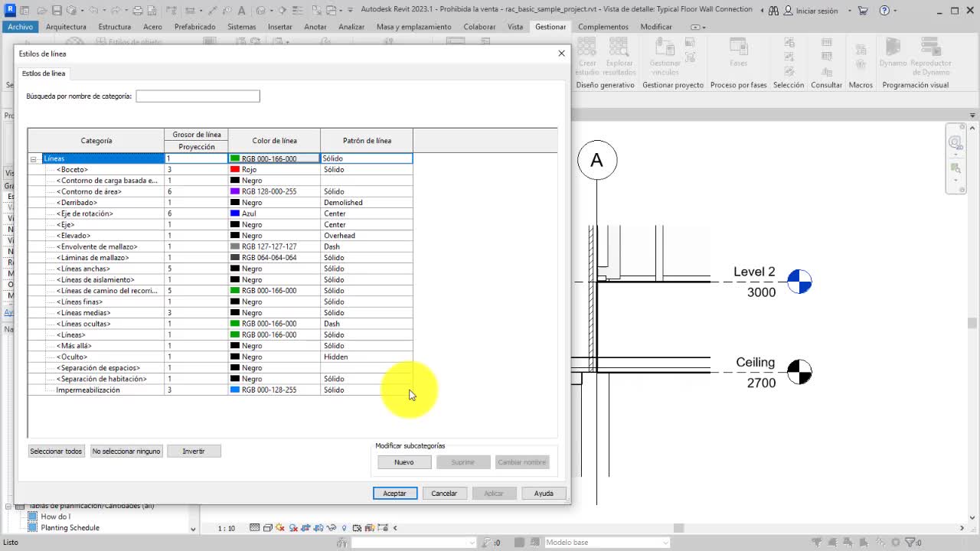Click the crop view icon in view bar

306,527
